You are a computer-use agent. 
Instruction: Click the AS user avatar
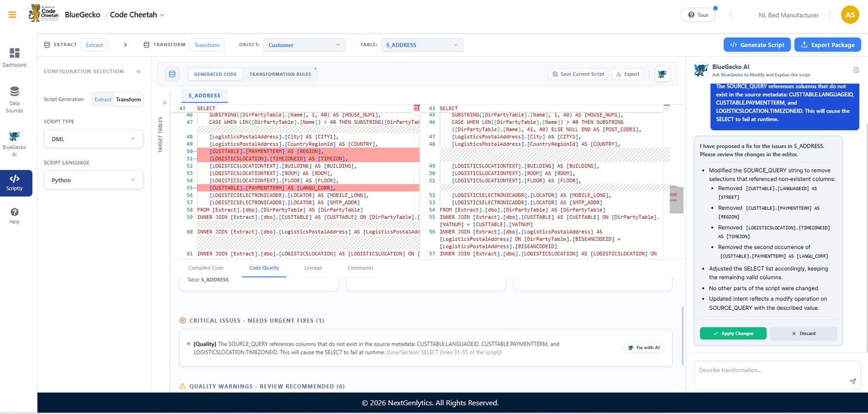(850, 15)
